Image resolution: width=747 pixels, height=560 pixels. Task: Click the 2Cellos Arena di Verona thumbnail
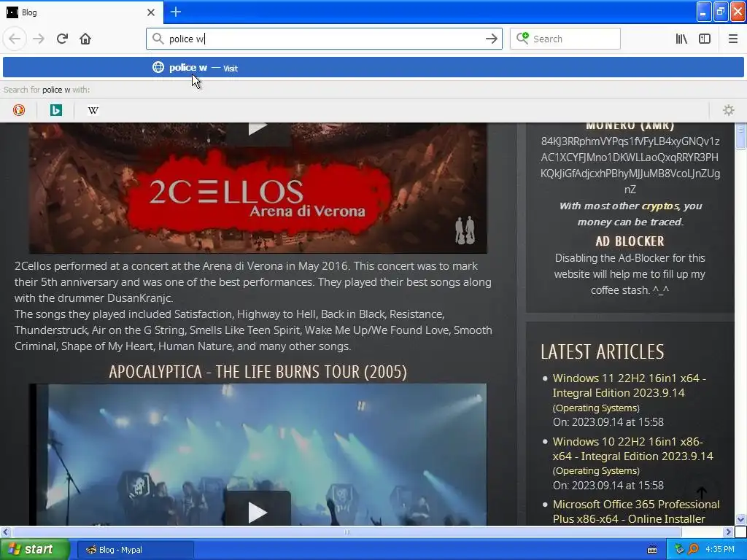click(x=258, y=188)
